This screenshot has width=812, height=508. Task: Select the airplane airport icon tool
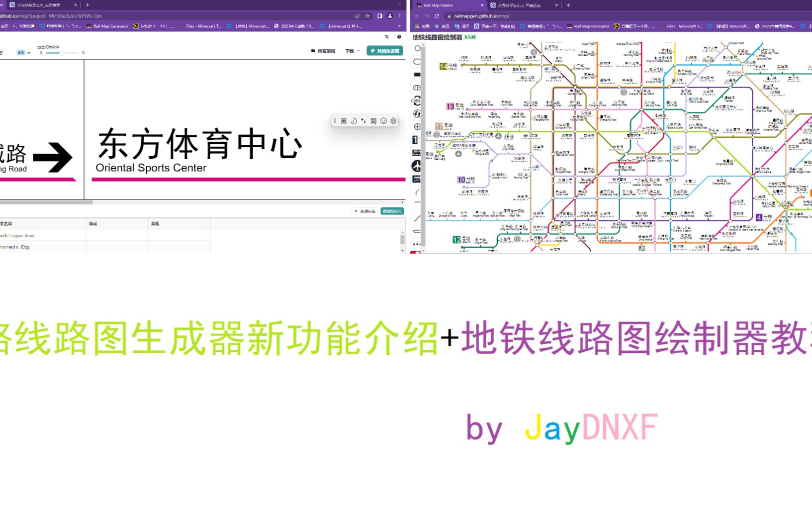417,166
